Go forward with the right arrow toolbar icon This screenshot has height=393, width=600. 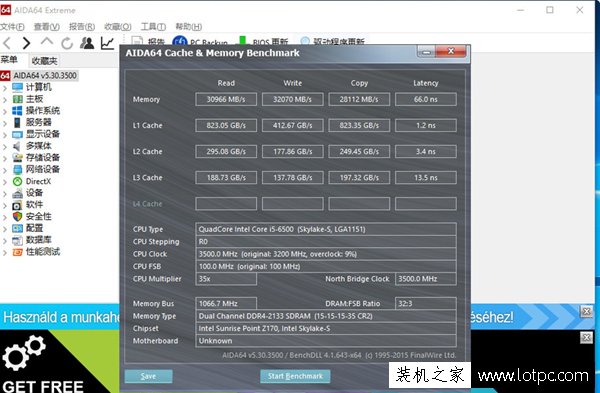[26, 43]
